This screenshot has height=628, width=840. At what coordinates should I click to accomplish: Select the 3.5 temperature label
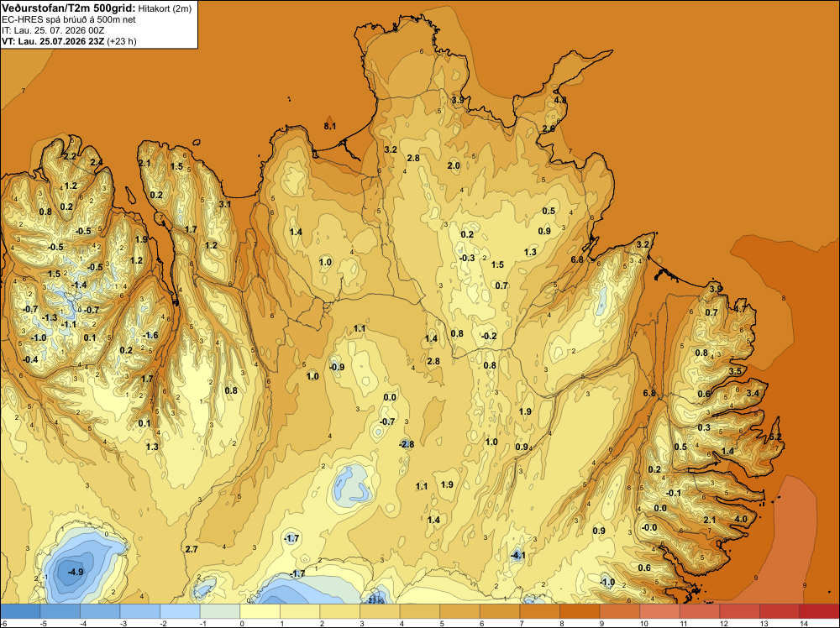coord(735,371)
